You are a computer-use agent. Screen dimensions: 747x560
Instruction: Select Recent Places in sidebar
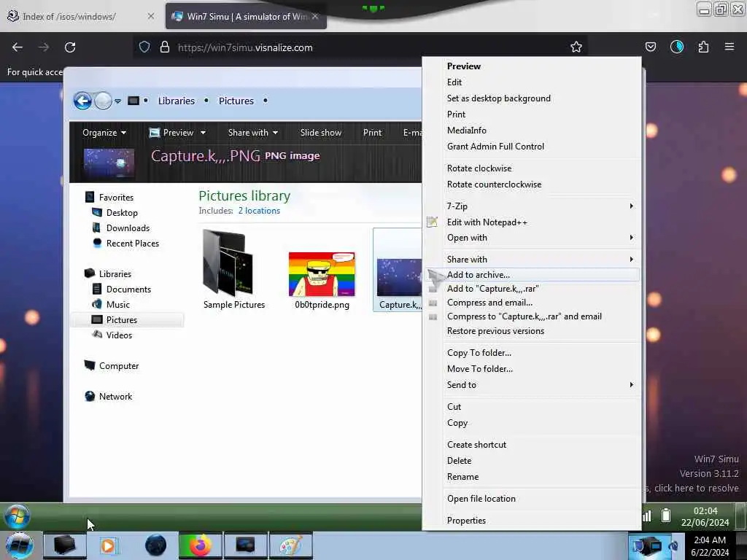133,244
